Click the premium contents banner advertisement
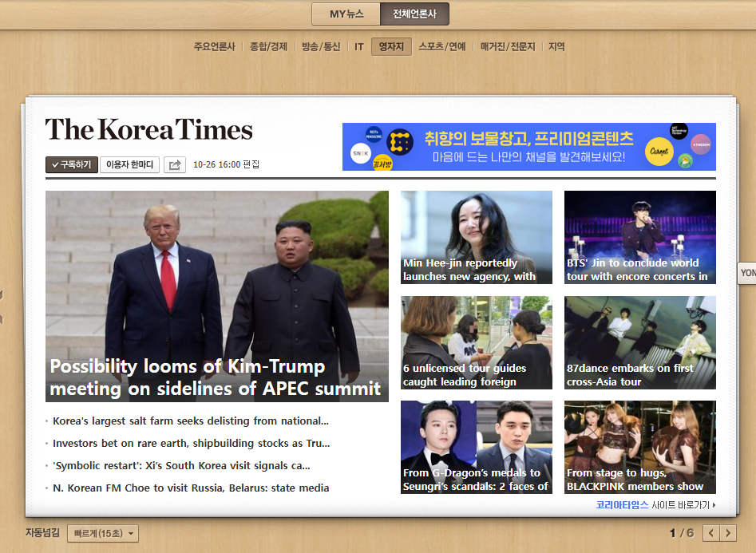756x553 pixels. (x=528, y=147)
